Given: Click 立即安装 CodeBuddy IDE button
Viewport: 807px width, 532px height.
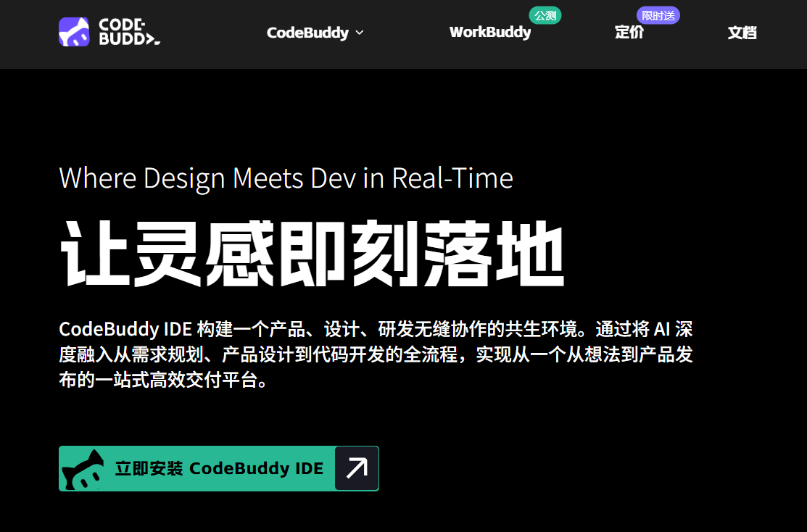Looking at the screenshot, I should point(219,468).
